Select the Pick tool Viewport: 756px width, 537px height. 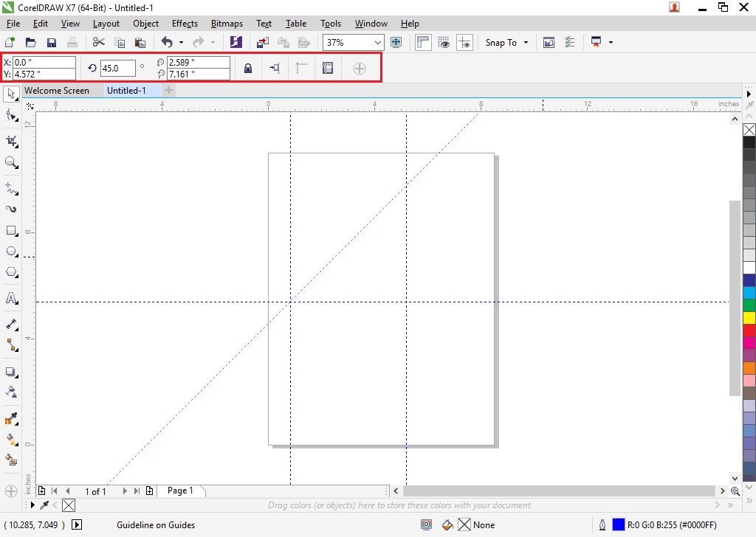tap(11, 94)
